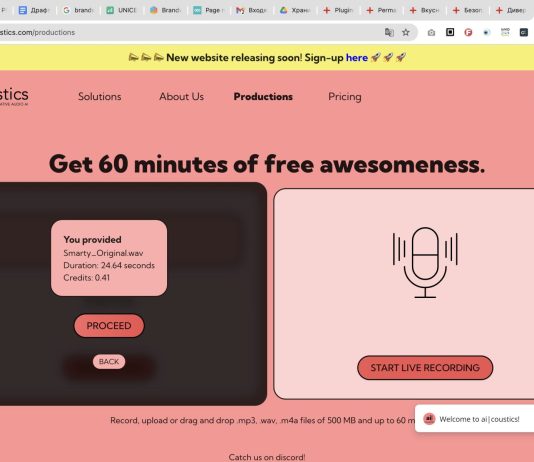This screenshot has width=534, height=462.
Task: Switch to the Google Drive tab
Action: [295, 10]
